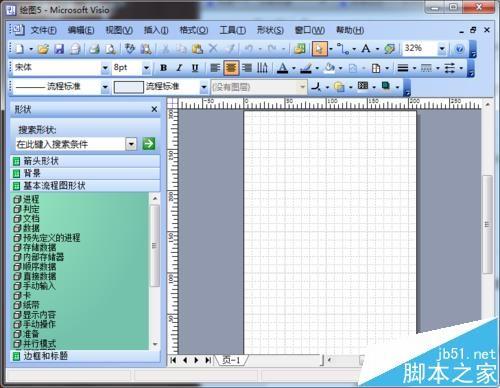Expand the 边框和标题 stencil
500x388 pixels.
[85, 356]
